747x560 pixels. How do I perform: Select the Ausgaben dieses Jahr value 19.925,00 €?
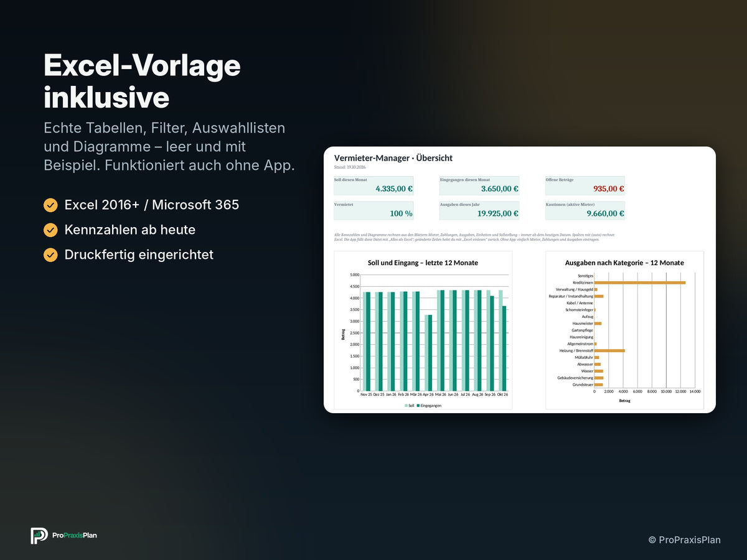498,213
